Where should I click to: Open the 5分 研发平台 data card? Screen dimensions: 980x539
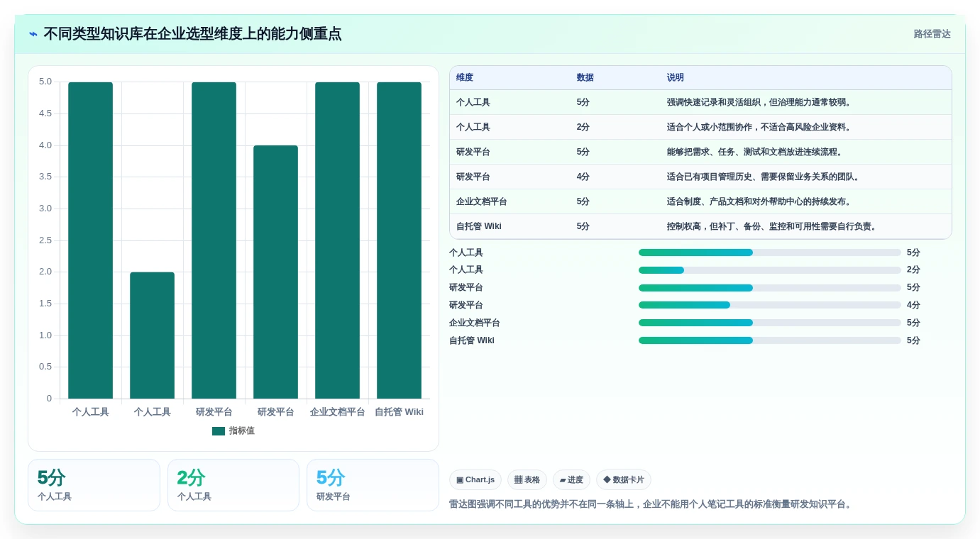pos(373,485)
